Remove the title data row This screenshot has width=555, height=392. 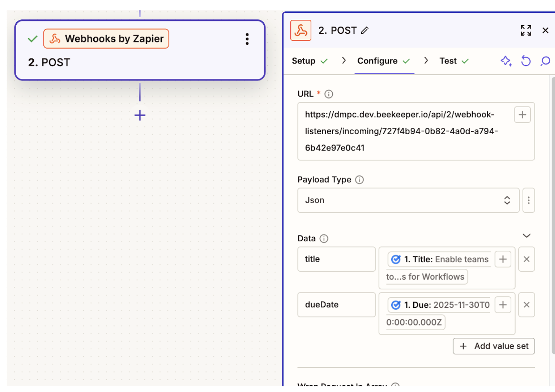point(526,259)
